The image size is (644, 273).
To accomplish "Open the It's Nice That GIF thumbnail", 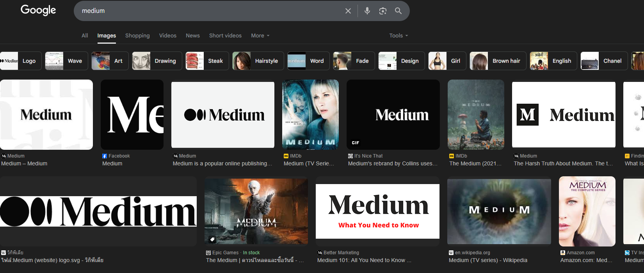I will pos(393,115).
